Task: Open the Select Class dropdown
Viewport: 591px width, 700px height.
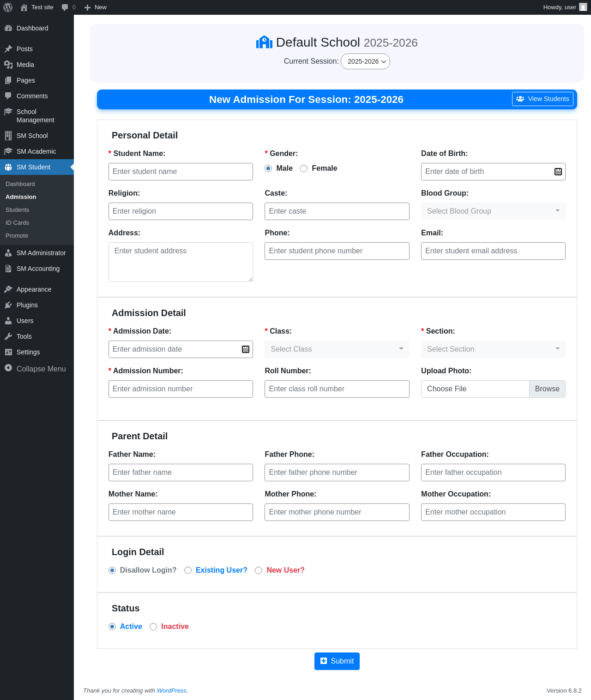Action: [x=337, y=349]
